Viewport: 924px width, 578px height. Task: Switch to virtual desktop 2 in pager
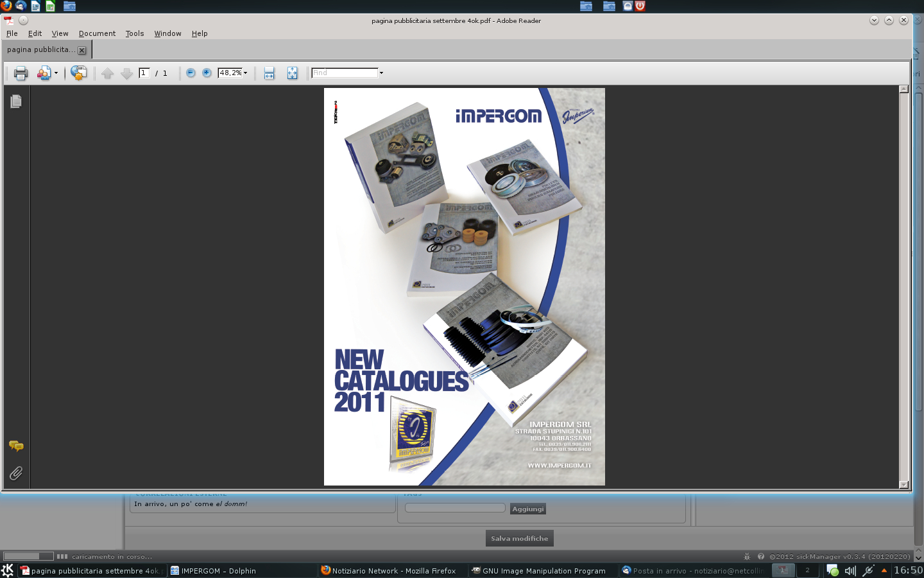point(807,570)
